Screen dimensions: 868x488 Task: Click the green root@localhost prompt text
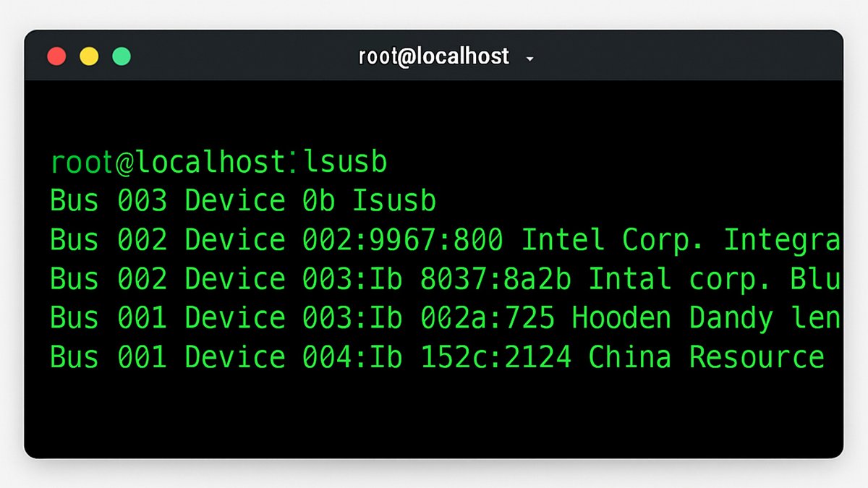pyautogui.click(x=169, y=163)
